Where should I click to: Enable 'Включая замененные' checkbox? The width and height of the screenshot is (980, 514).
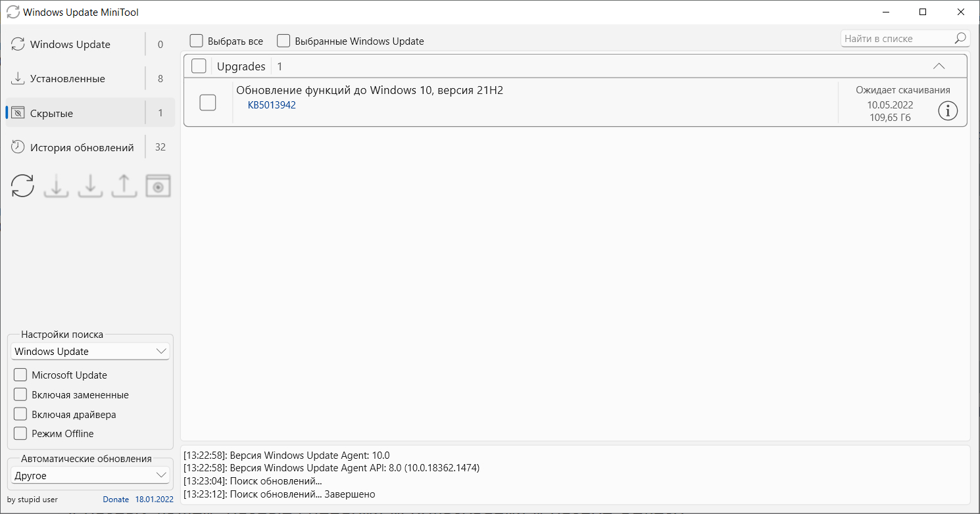pyautogui.click(x=20, y=395)
